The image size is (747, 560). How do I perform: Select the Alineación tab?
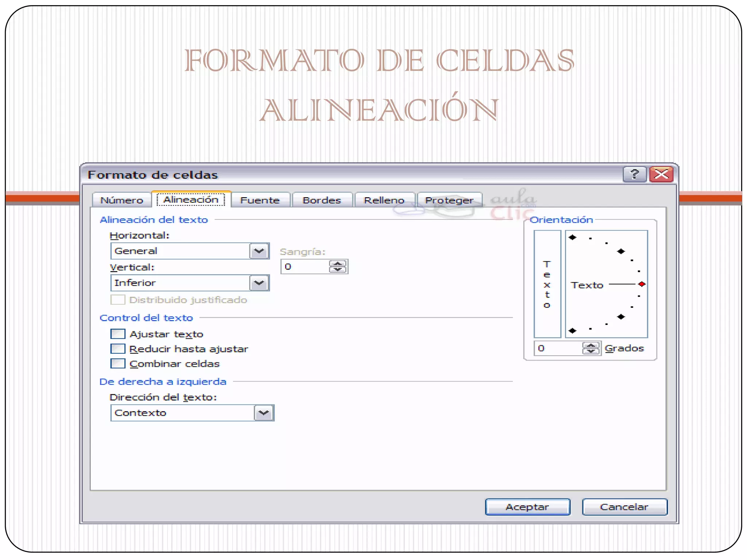click(191, 199)
